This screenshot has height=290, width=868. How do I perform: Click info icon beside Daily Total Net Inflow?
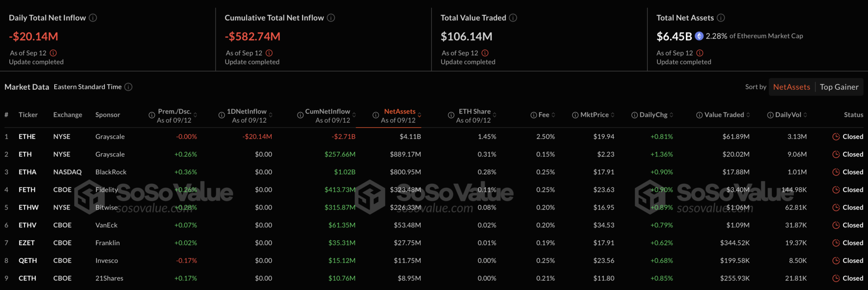pos(93,18)
